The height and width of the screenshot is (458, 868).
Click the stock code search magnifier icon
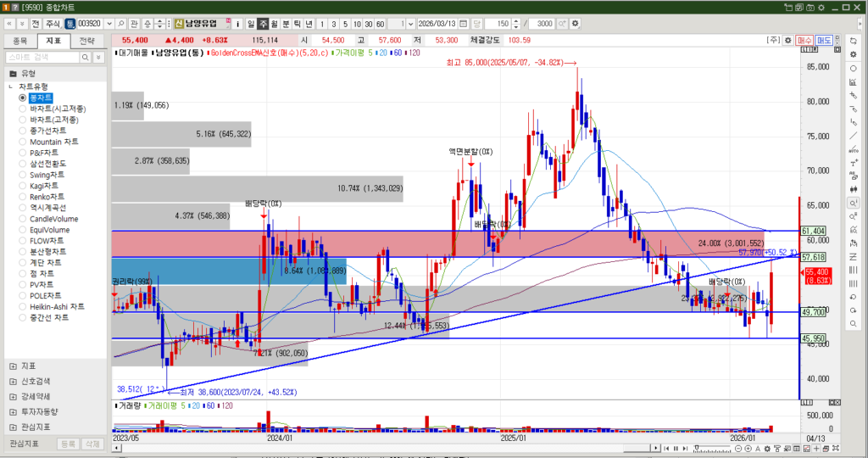click(x=120, y=24)
